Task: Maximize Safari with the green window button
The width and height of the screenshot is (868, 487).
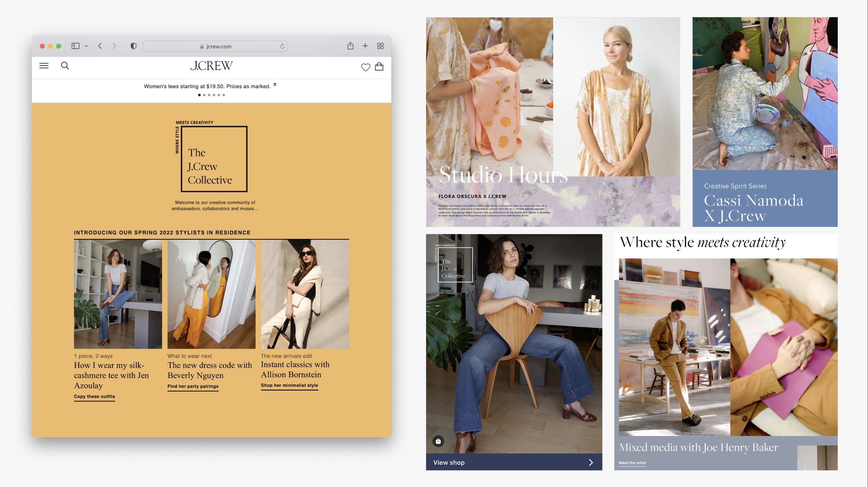Action: coord(59,46)
